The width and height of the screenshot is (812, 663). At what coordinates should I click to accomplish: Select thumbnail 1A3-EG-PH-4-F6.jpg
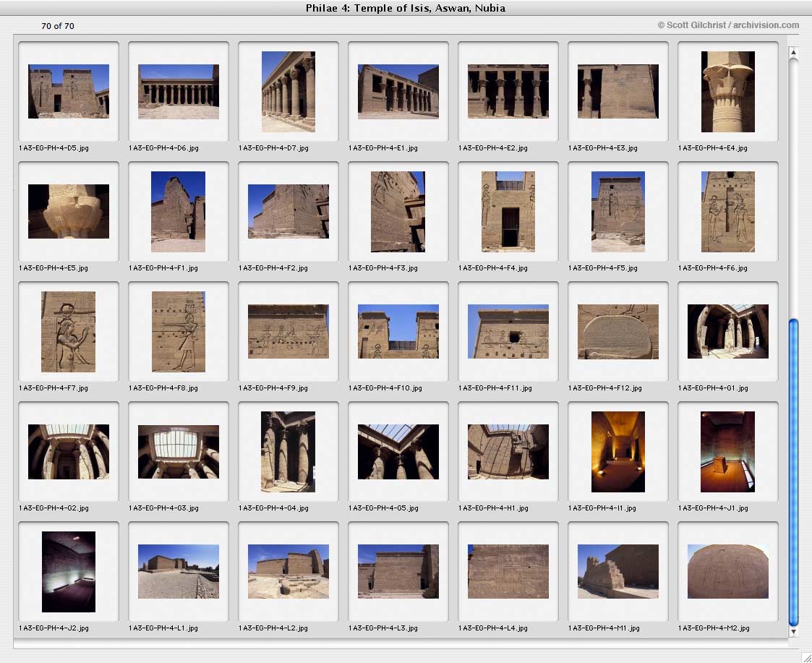pyautogui.click(x=727, y=211)
